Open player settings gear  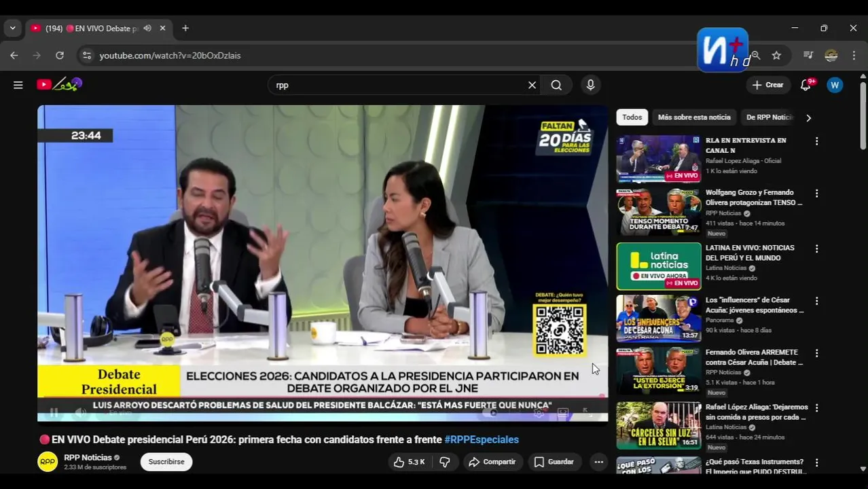click(539, 412)
